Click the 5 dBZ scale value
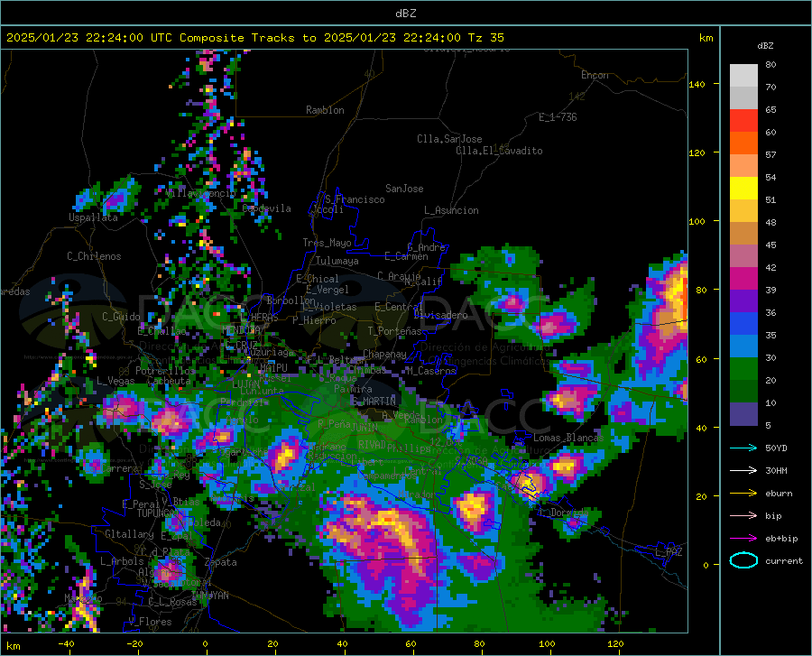812x656 pixels. coord(768,426)
